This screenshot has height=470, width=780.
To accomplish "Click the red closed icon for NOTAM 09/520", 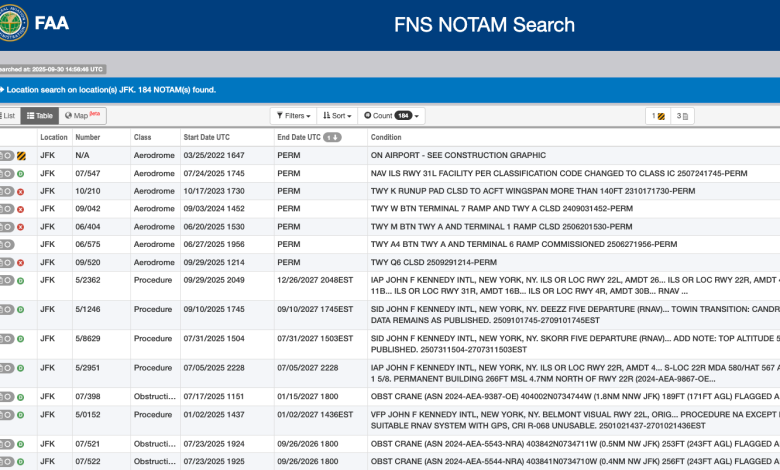I will 20,263.
